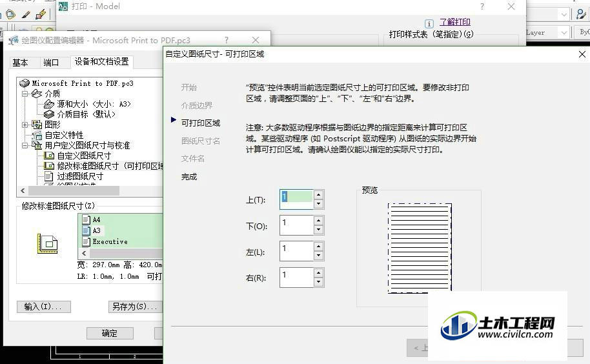Screen dimensions: 590x364
Task: Click the 下(O) margin input field
Action: point(297,225)
